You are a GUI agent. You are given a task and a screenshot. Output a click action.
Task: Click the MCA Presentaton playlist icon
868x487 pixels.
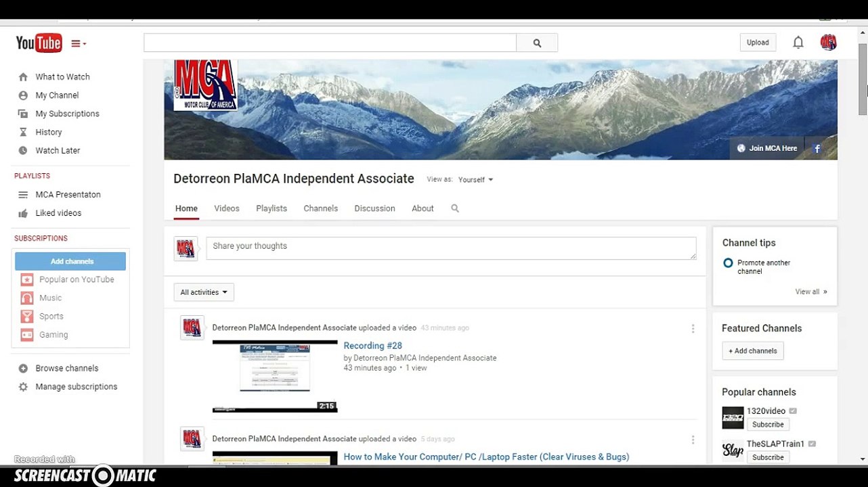coord(23,195)
